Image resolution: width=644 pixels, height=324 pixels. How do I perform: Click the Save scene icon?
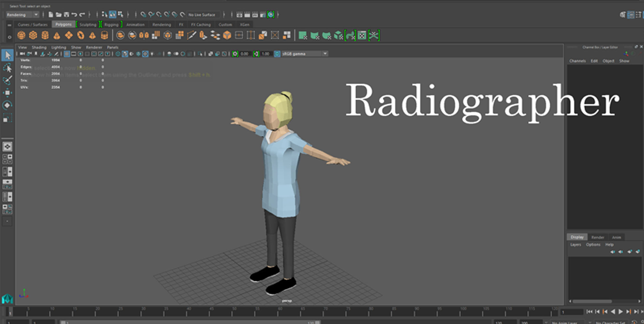[x=66, y=15]
